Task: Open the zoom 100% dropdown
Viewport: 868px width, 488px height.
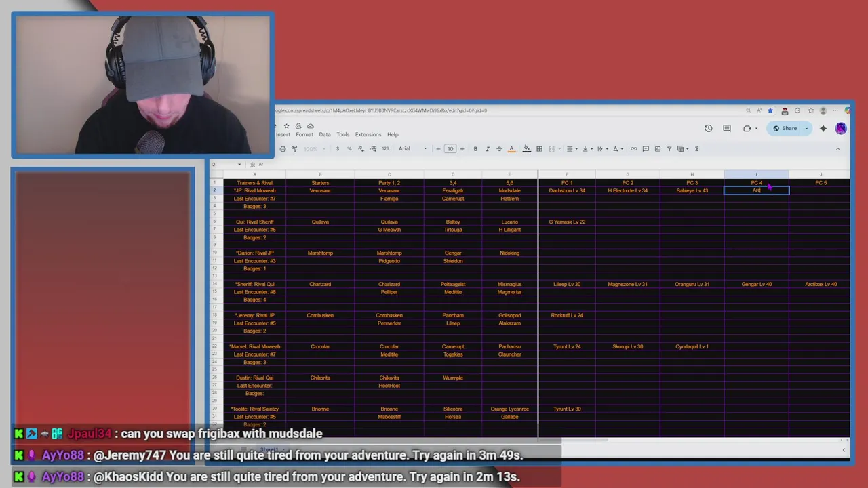Action: (314, 148)
